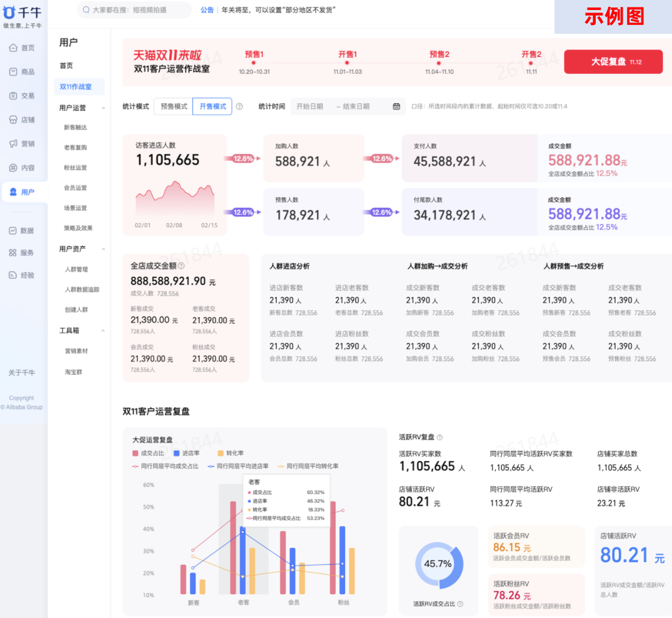Open 人群数据追踪 menu item
672x618 pixels.
click(x=82, y=290)
